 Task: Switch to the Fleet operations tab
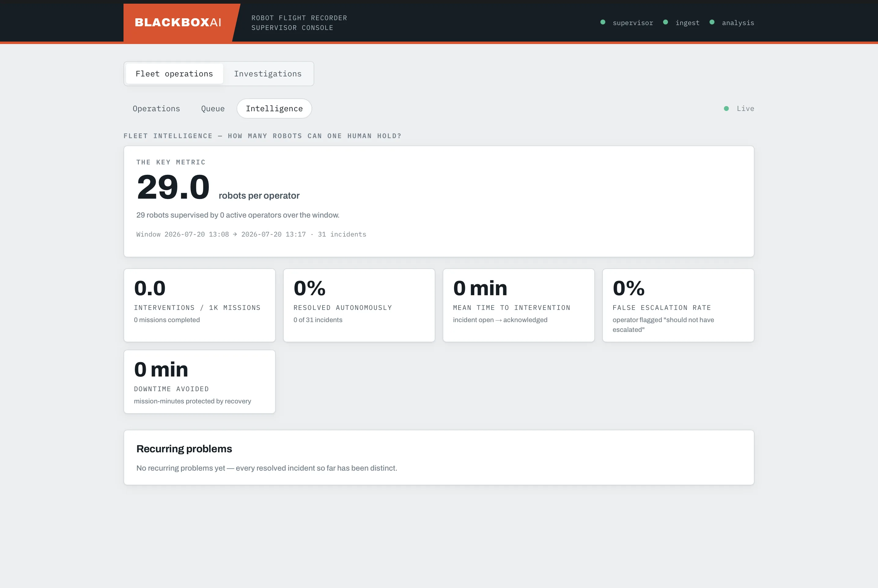tap(174, 74)
